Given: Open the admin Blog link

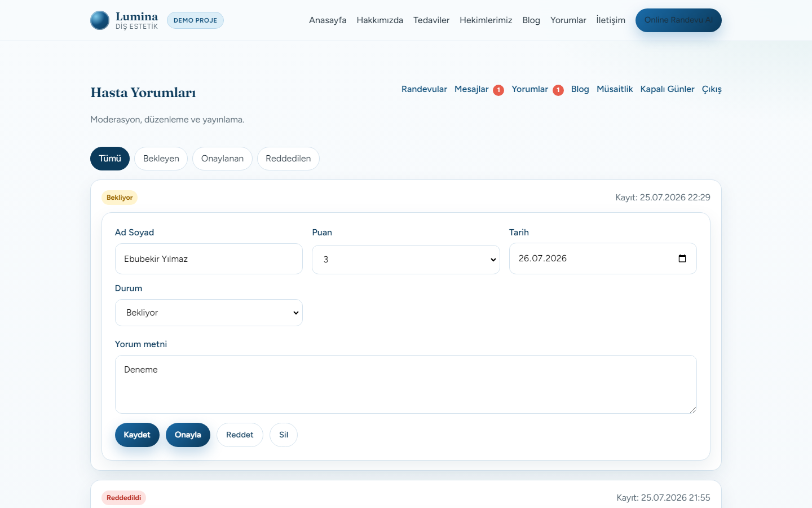Looking at the screenshot, I should pos(580,89).
